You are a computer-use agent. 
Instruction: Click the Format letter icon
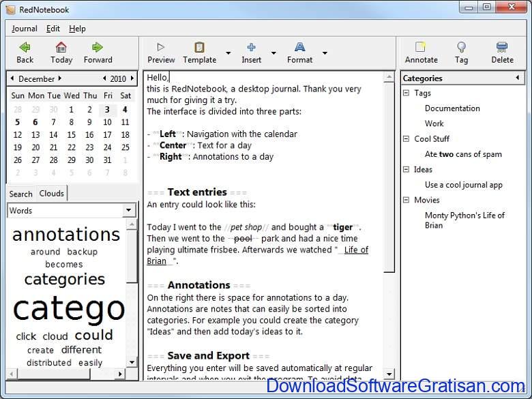point(299,47)
